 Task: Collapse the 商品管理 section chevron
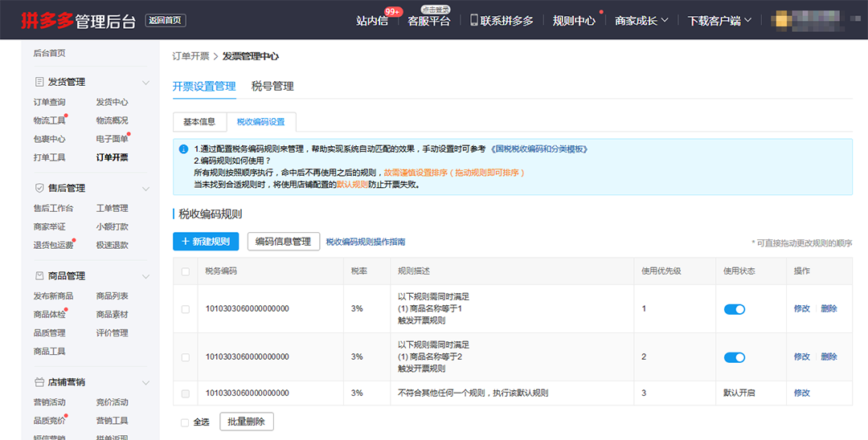[145, 276]
